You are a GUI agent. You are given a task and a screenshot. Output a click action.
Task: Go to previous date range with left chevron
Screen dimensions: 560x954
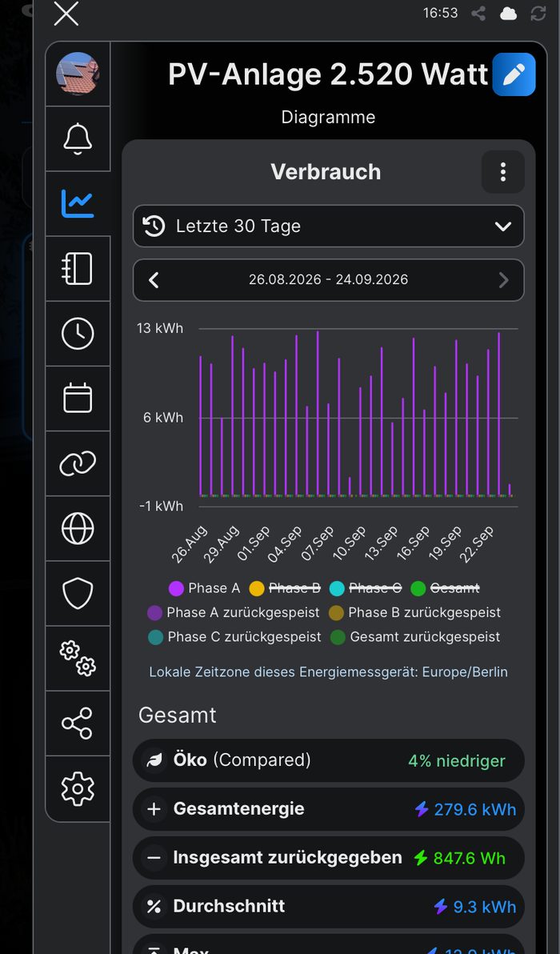[x=154, y=280]
